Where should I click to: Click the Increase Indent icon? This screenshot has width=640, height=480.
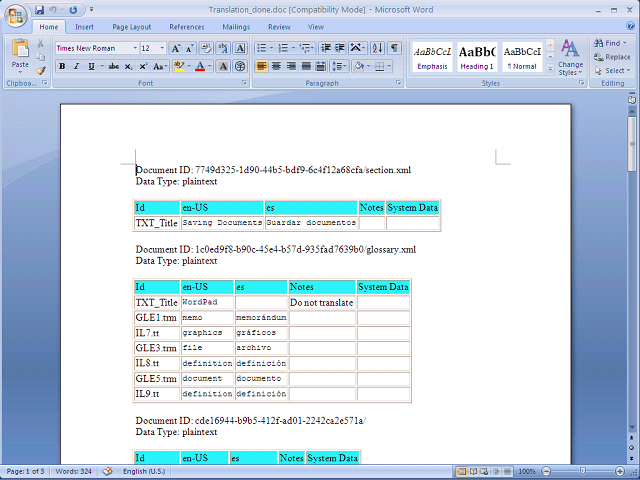340,49
